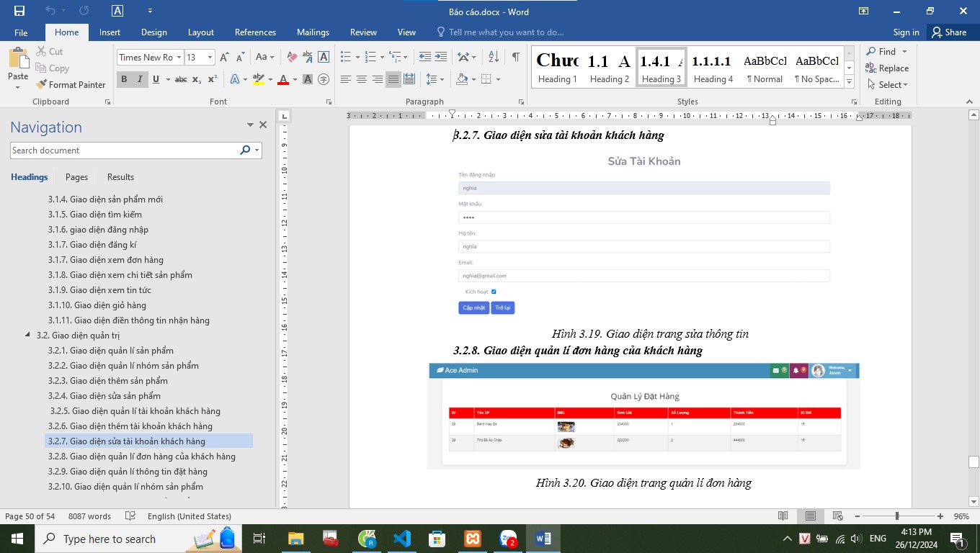This screenshot has height=553, width=980.
Task: Switch to Web Layout view
Action: pyautogui.click(x=837, y=516)
